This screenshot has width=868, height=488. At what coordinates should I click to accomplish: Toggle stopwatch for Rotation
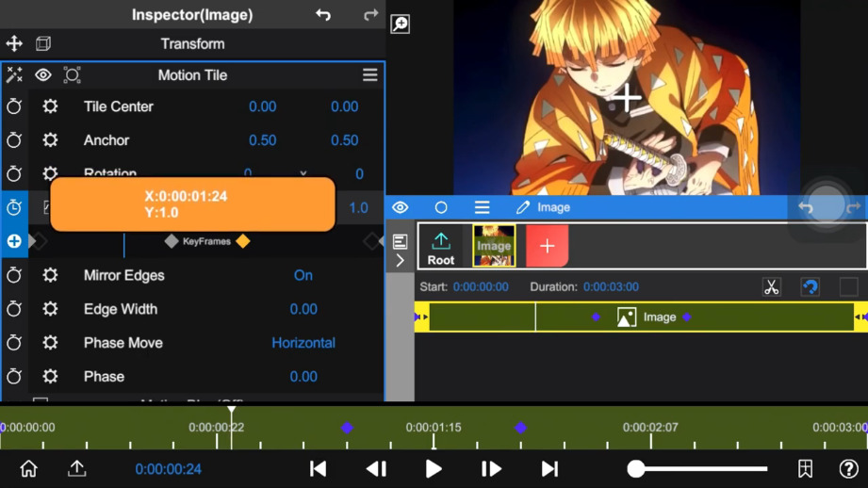click(x=14, y=173)
